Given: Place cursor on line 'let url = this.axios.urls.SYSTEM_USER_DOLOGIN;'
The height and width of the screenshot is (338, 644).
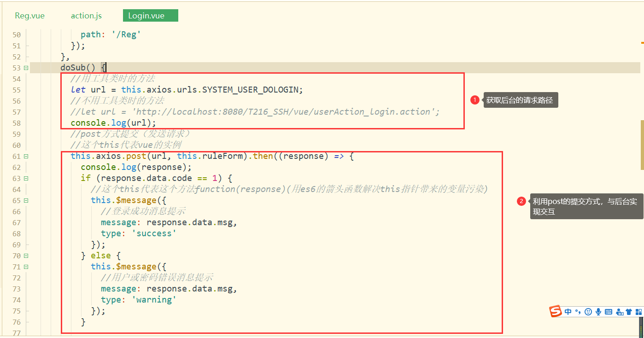Looking at the screenshot, I should (187, 90).
